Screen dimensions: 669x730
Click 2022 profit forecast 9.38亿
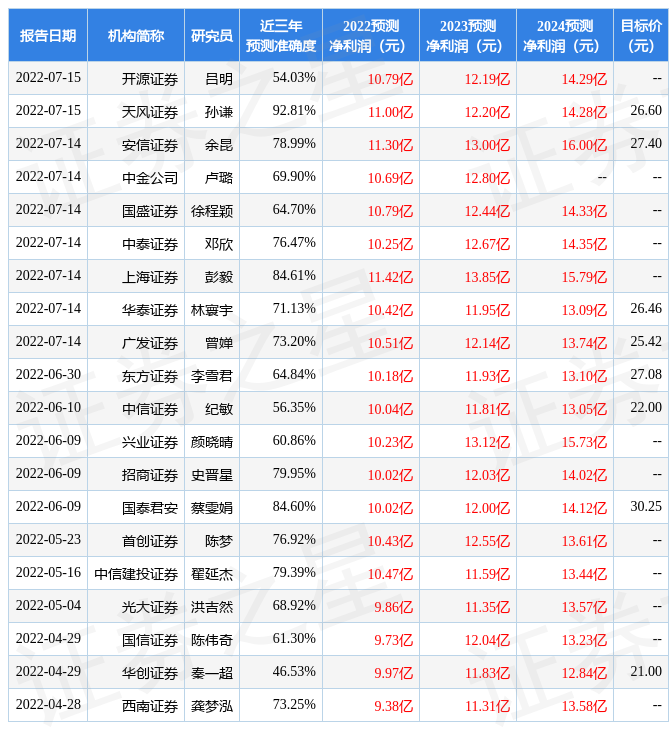pos(394,706)
